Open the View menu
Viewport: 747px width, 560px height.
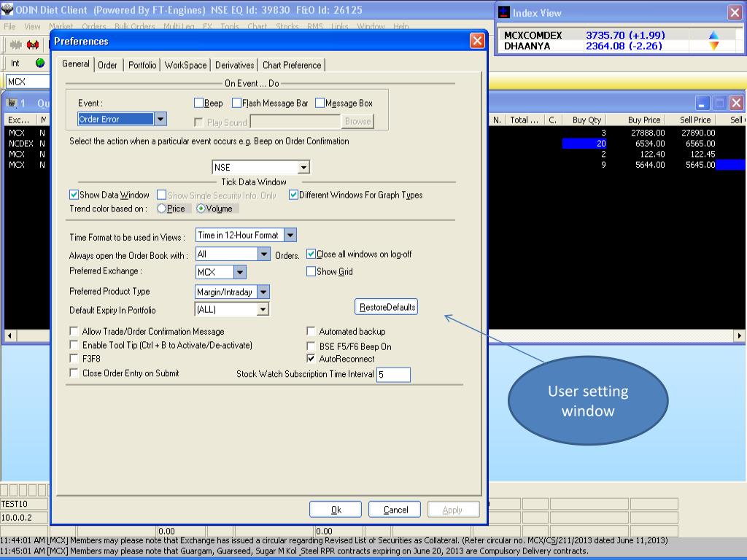click(x=32, y=26)
